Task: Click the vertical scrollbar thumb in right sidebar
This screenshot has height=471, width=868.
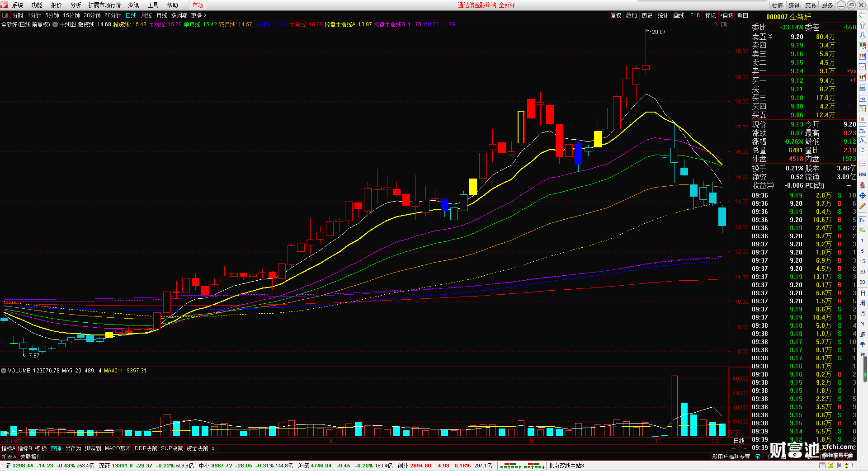Action: [865, 369]
